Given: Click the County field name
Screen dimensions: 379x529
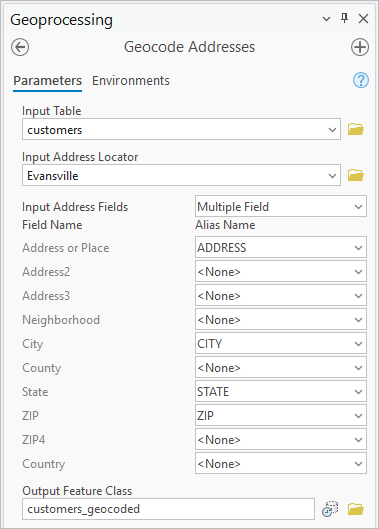Looking at the screenshot, I should [x=42, y=368].
